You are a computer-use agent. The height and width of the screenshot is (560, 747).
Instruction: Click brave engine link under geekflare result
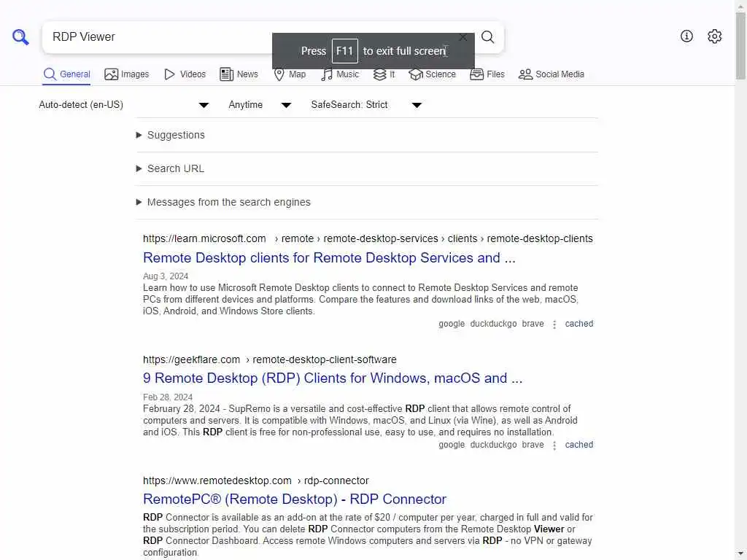click(533, 445)
